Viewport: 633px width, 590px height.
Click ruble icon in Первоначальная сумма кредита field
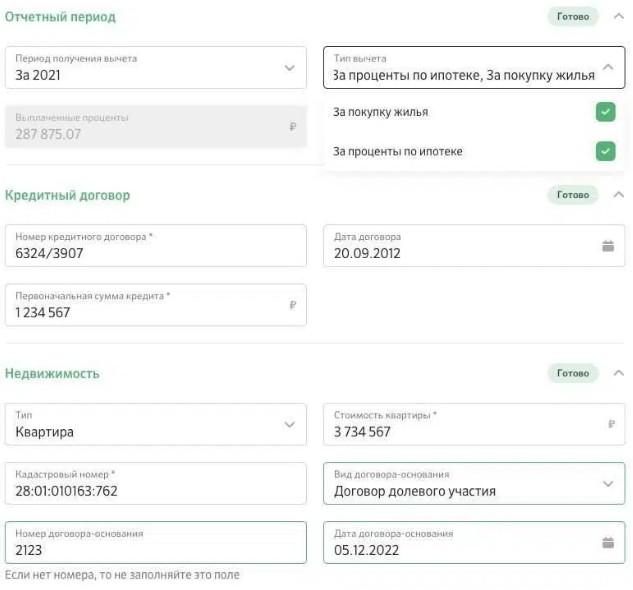point(293,306)
